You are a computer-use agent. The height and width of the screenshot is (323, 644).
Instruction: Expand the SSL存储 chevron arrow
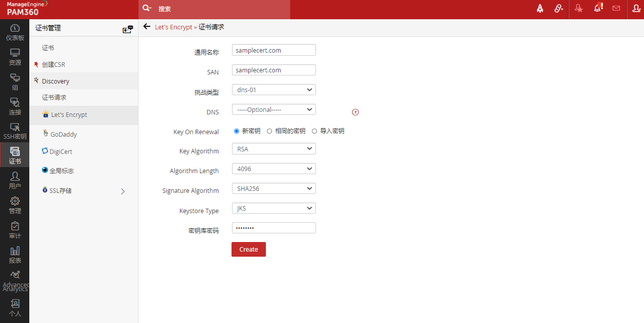point(122,191)
